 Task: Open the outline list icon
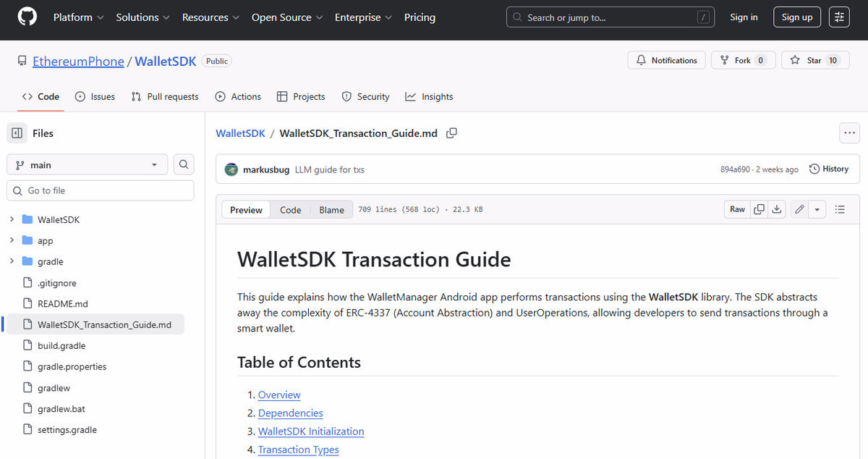(x=840, y=209)
